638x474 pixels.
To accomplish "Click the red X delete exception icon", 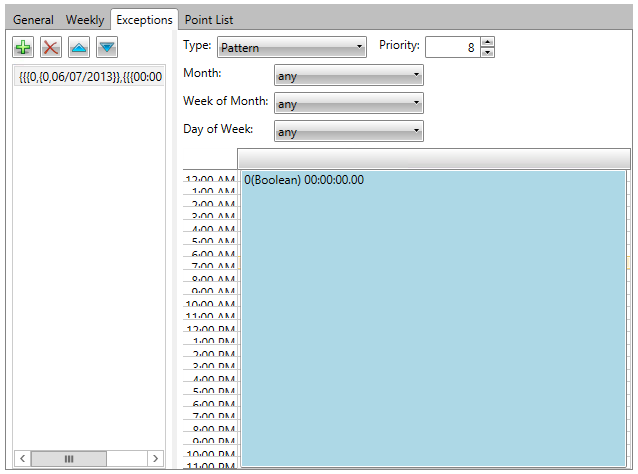I will pyautogui.click(x=51, y=48).
